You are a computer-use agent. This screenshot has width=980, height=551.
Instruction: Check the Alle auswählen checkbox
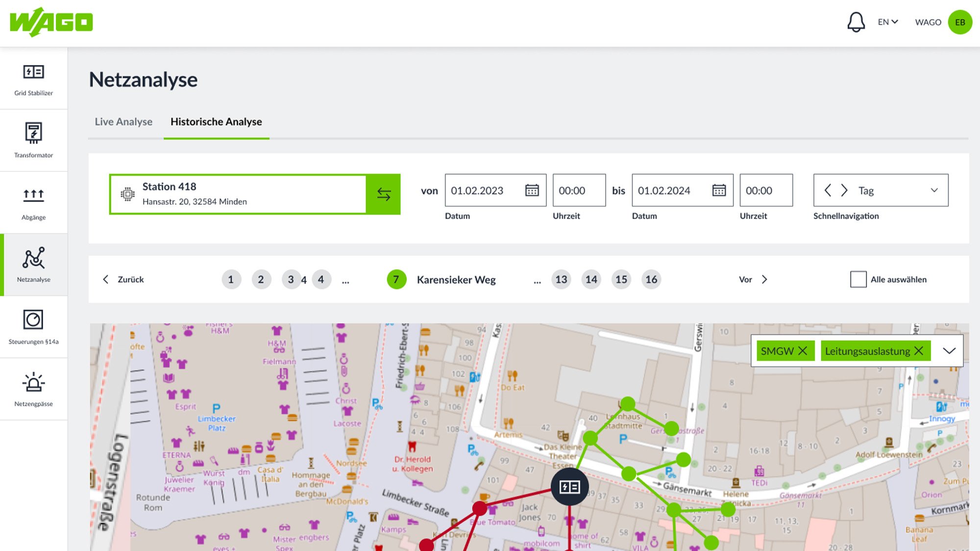pos(858,279)
